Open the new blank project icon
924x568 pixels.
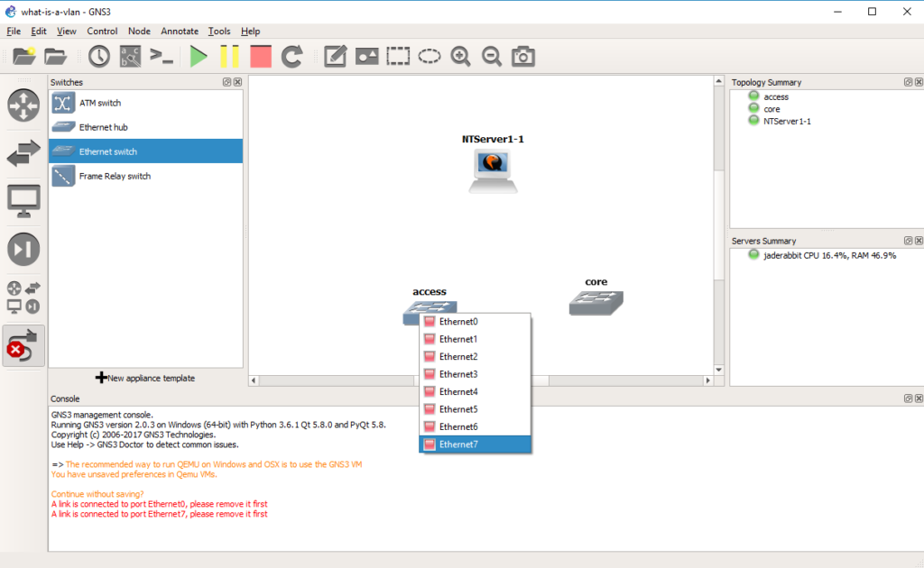pyautogui.click(x=24, y=57)
